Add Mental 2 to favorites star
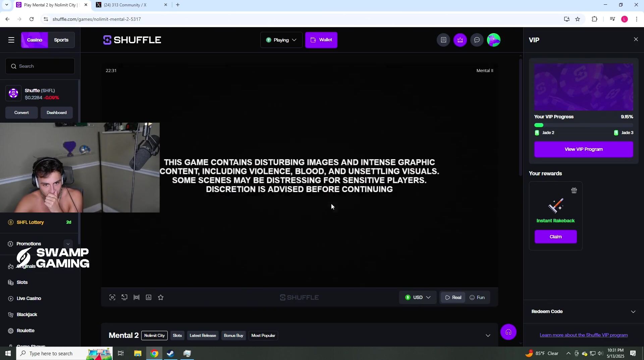644x360 pixels. pos(161,298)
